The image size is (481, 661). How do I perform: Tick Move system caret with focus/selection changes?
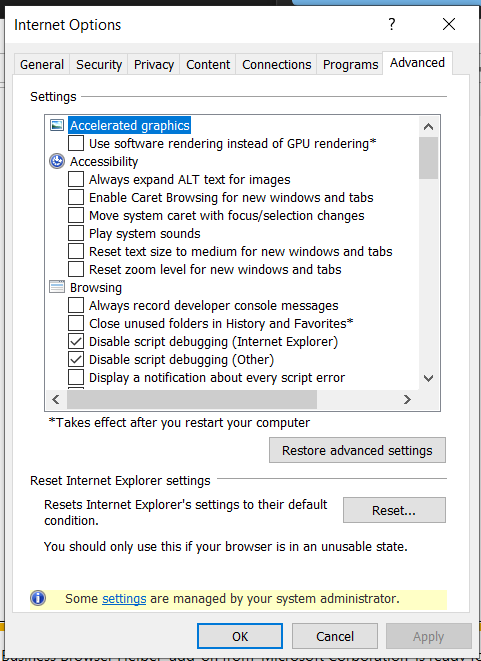(76, 215)
